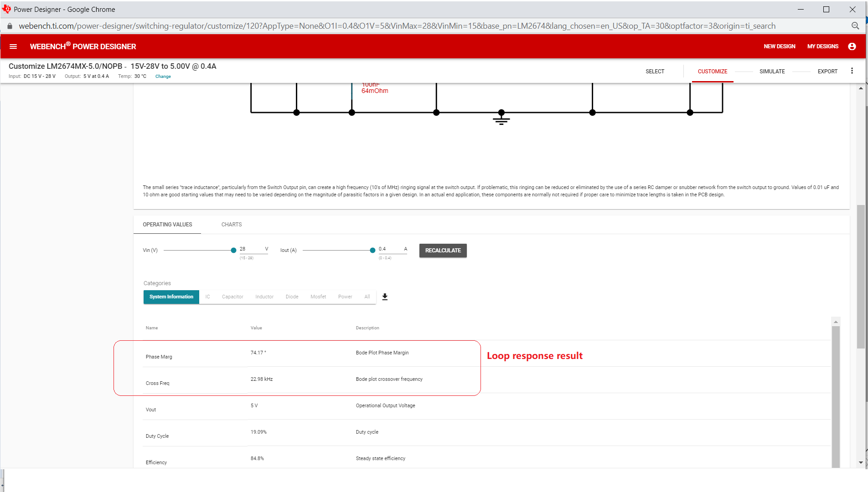Screen dimensions: 868x492
Task: Open the user account profile icon
Action: coord(852,46)
